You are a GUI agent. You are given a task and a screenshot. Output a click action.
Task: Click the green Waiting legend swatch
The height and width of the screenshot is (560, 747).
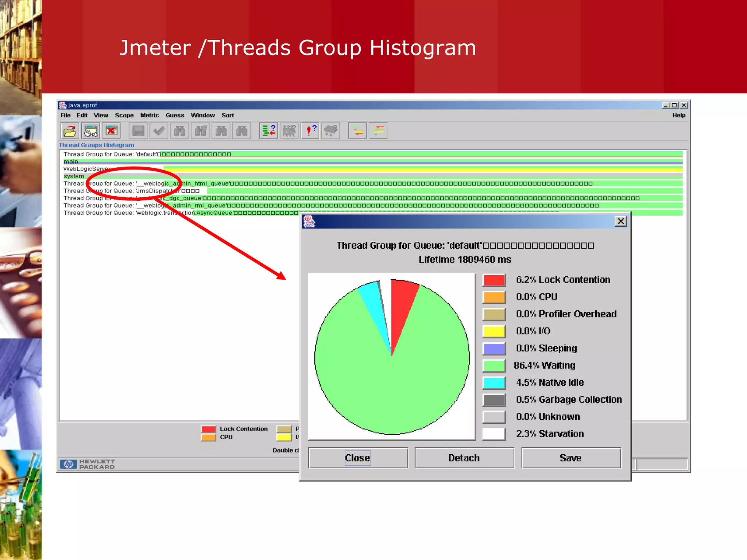pyautogui.click(x=494, y=366)
